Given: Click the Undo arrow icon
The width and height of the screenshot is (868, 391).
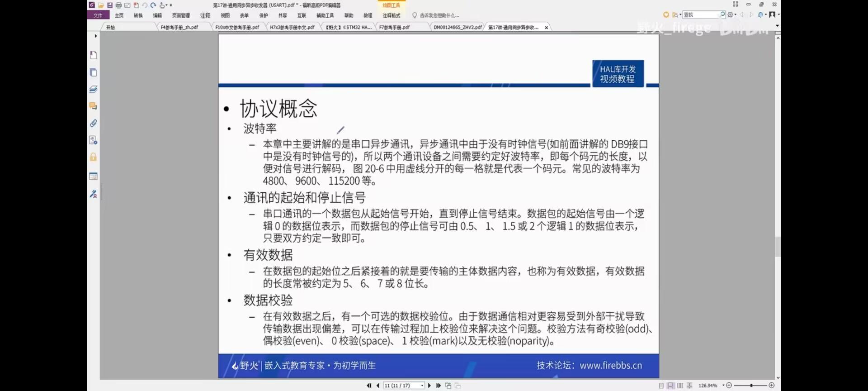Looking at the screenshot, I should [145, 5].
